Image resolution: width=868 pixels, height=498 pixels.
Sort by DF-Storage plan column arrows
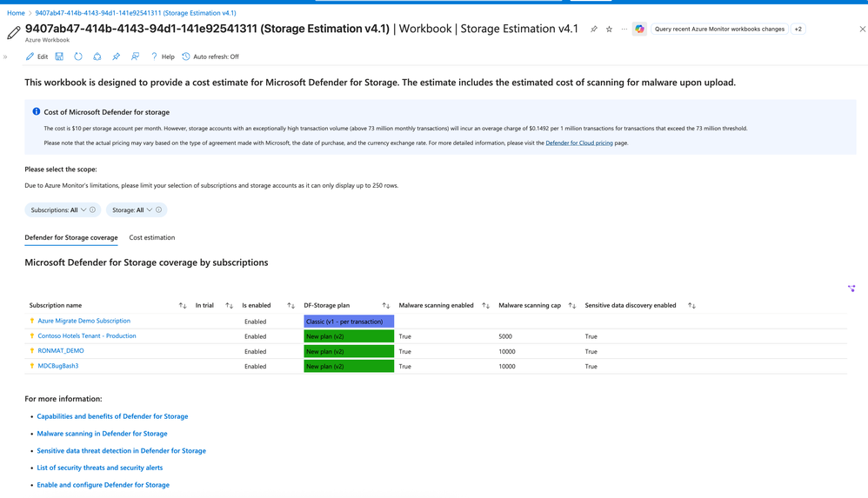point(386,305)
